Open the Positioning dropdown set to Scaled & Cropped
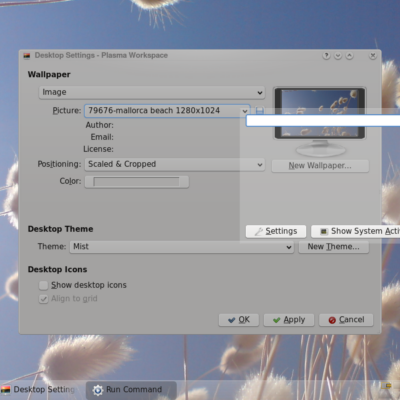The width and height of the screenshot is (400, 400). [175, 164]
